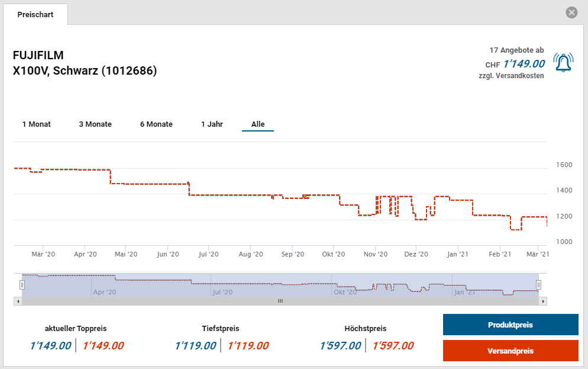Toggle the Produktpreis series button

(510, 325)
